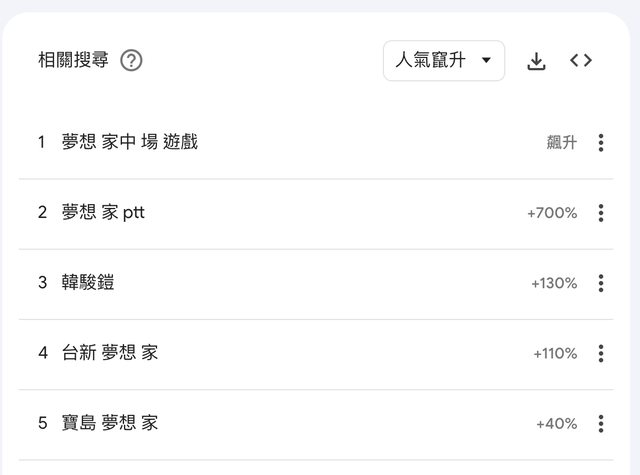Open the 夢想 家 ptt search query
Viewport: 640px width, 475px height.
[x=103, y=213]
